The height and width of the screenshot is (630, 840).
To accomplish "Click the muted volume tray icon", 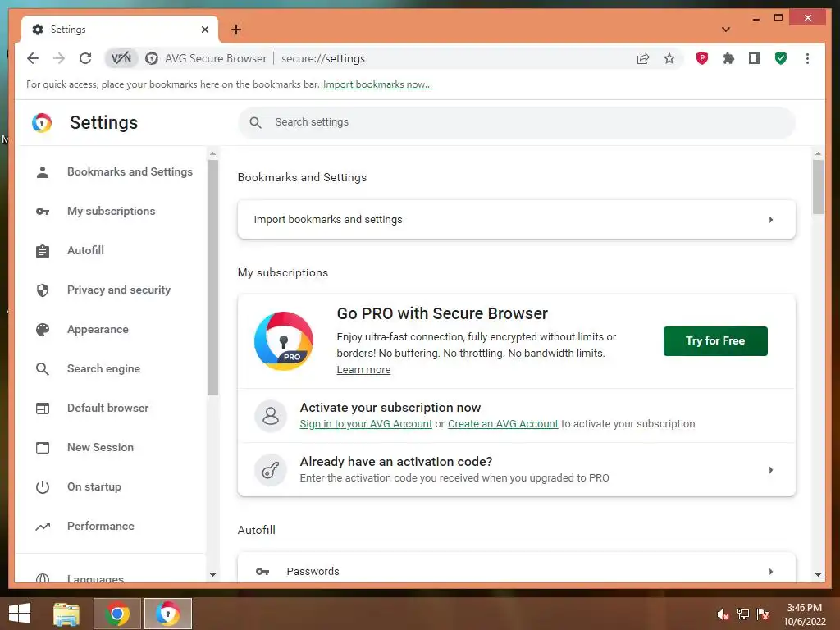I will click(723, 614).
